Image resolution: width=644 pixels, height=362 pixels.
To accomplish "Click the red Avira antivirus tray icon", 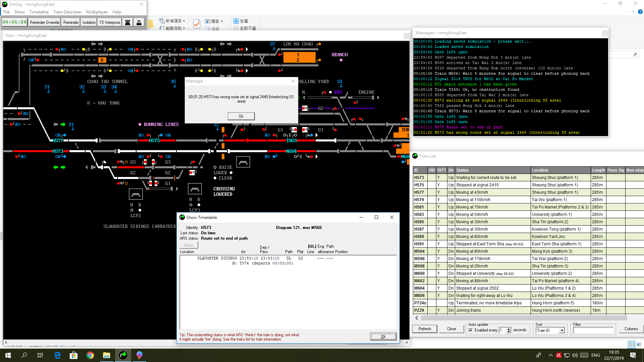I will tap(559, 355).
